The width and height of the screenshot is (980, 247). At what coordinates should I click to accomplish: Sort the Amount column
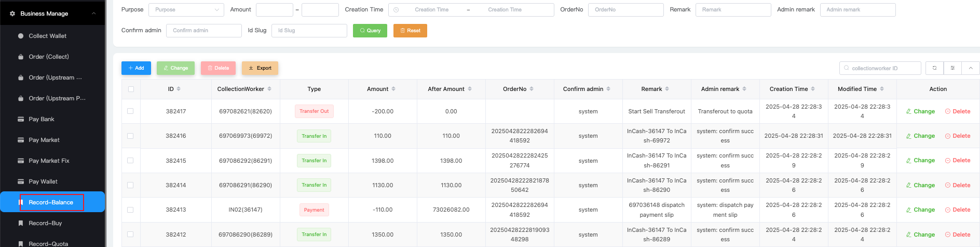[393, 89]
